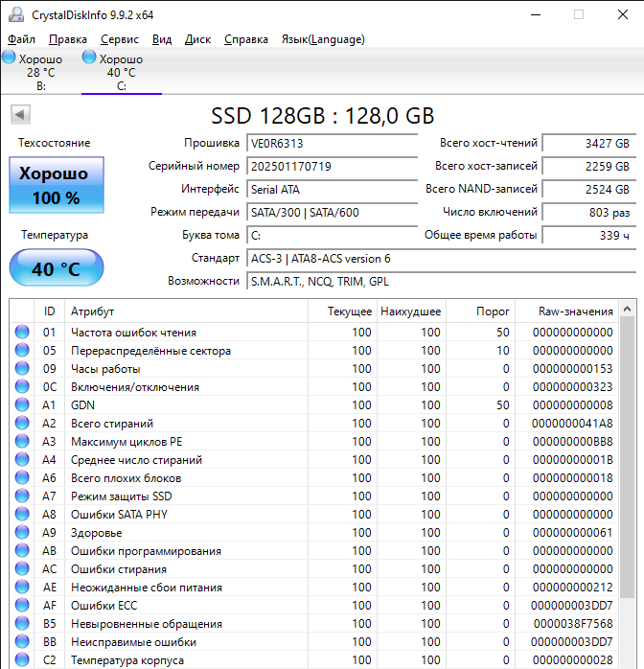Click the total host writes value 2259 GB
Image resolution: width=644 pixels, height=669 pixels.
point(589,167)
